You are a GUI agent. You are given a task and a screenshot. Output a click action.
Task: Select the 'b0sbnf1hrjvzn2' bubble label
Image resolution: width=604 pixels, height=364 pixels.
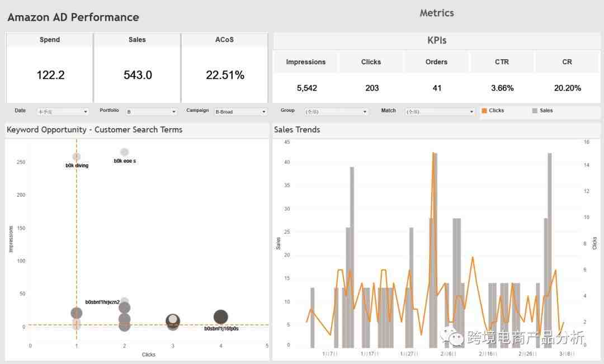tap(102, 302)
